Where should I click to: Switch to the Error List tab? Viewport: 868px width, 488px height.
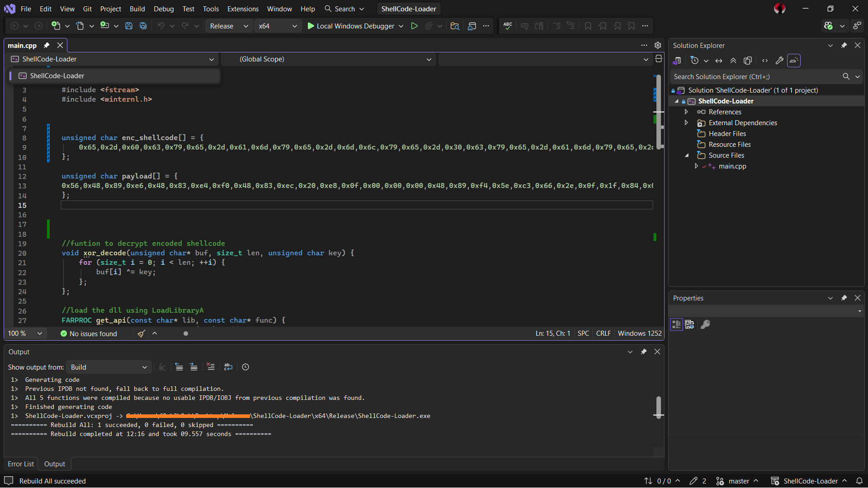[x=21, y=464]
